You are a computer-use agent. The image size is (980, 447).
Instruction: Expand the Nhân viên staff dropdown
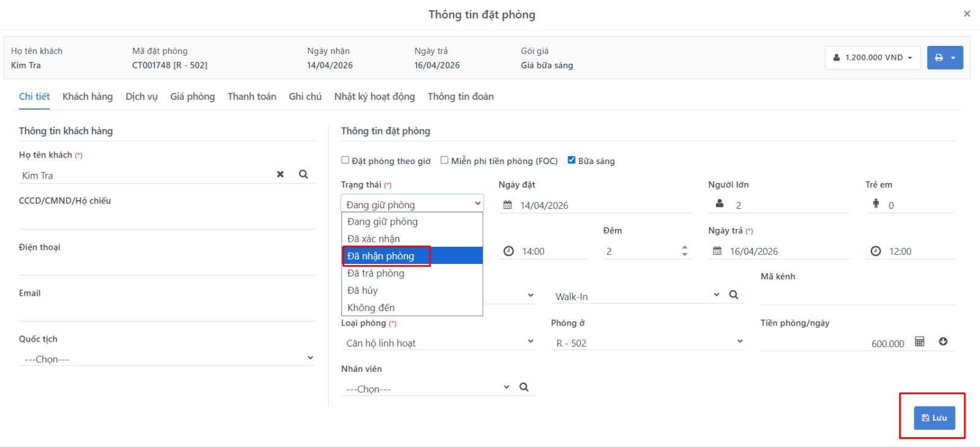click(426, 388)
